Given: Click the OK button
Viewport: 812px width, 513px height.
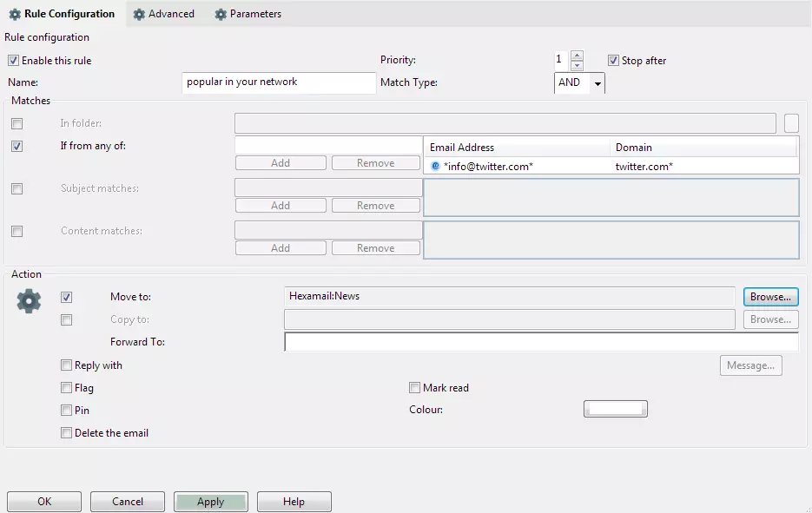Looking at the screenshot, I should 44,502.
